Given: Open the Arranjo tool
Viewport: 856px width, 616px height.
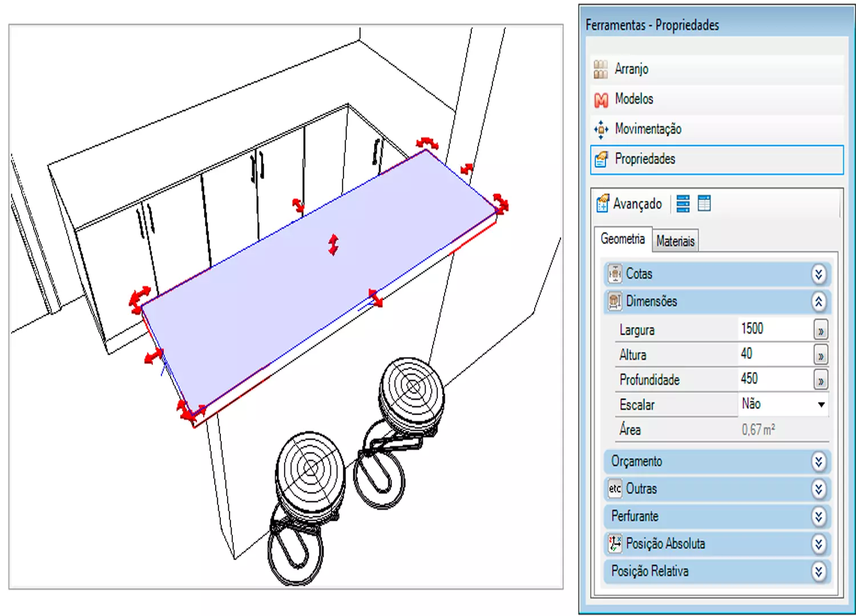Looking at the screenshot, I should [x=717, y=69].
